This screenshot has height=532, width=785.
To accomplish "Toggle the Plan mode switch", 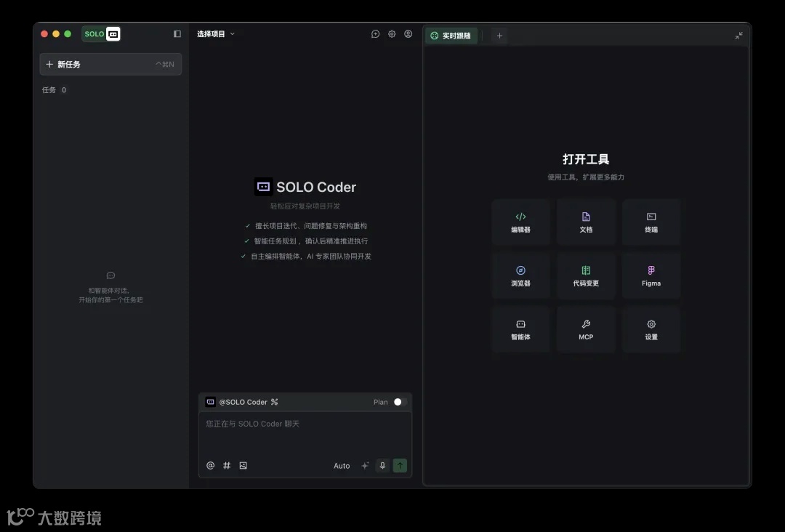I will click(x=400, y=402).
